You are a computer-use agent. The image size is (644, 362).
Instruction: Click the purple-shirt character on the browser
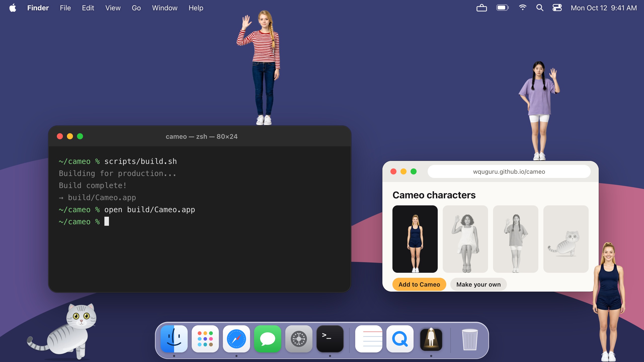click(x=539, y=111)
